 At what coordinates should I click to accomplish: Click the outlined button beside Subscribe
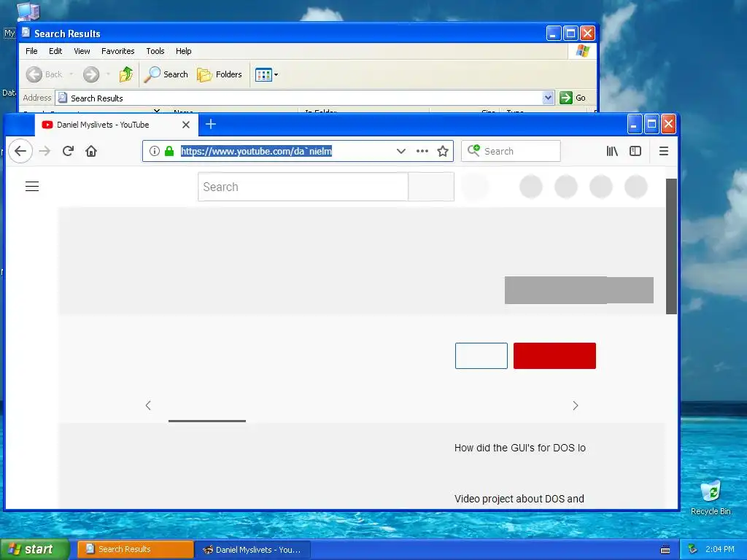(481, 356)
